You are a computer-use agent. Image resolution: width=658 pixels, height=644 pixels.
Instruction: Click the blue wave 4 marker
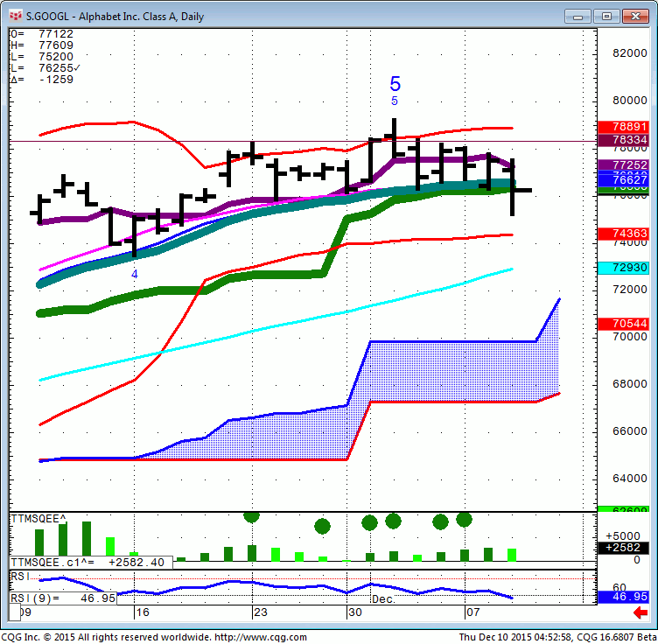134,274
